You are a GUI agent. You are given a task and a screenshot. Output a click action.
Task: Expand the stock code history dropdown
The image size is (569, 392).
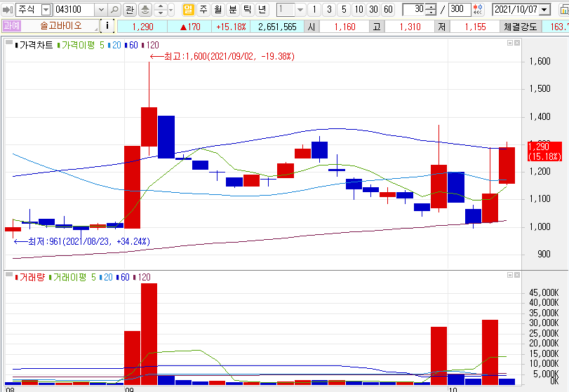pos(101,10)
